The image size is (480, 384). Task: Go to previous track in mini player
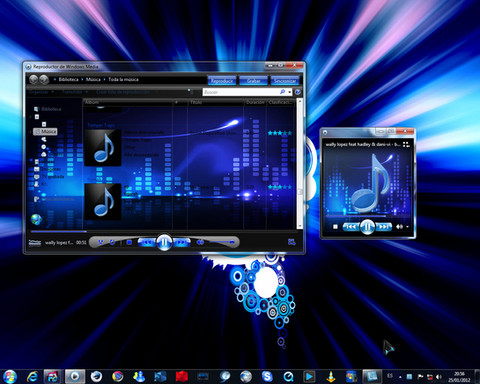pyautogui.click(x=351, y=227)
